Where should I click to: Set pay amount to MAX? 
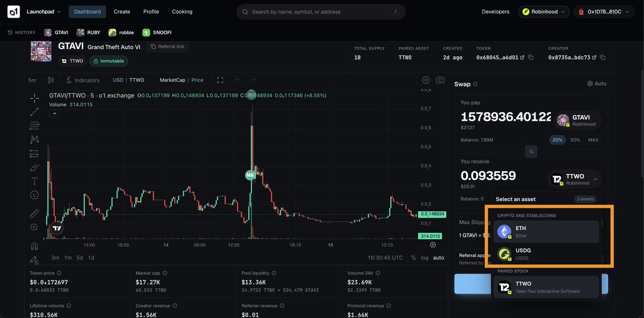click(593, 140)
